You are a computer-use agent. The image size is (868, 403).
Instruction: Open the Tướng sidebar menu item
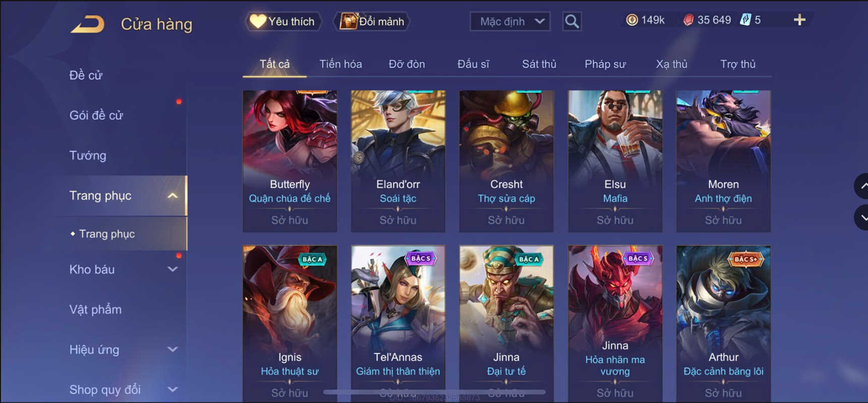[x=88, y=155]
